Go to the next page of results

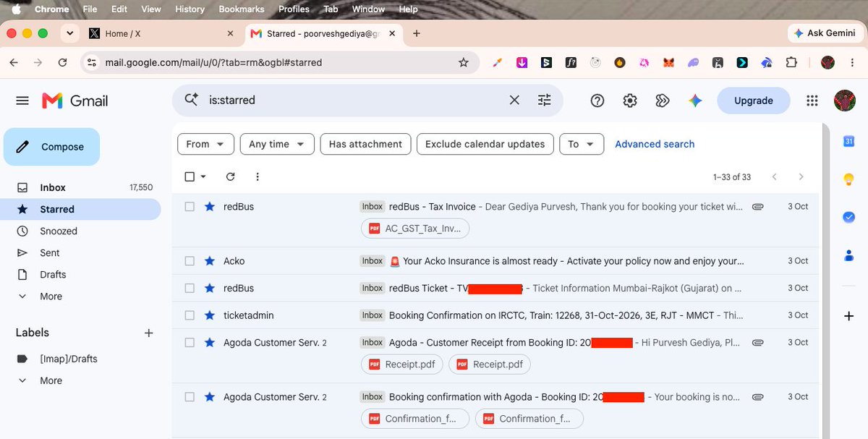(x=801, y=176)
